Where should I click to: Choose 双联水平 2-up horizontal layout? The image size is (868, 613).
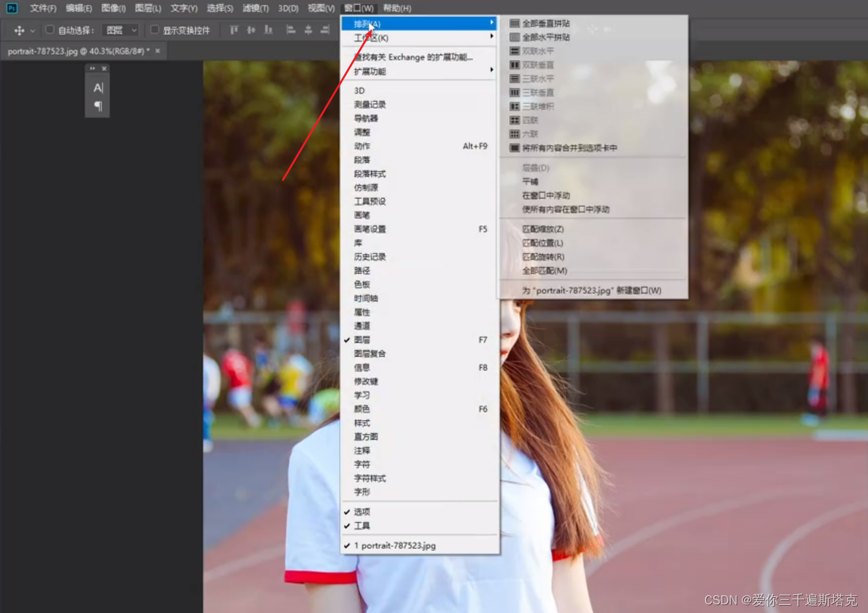[592, 51]
